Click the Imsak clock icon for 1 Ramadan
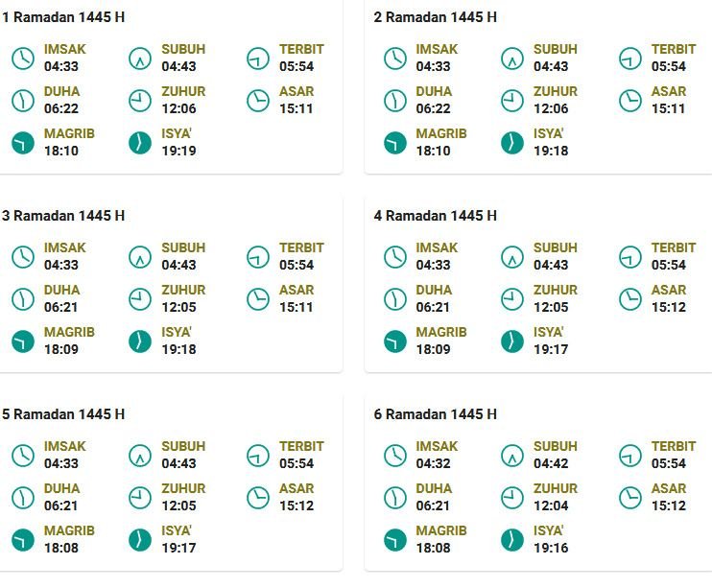This screenshot has width=712, height=588. pos(23,58)
